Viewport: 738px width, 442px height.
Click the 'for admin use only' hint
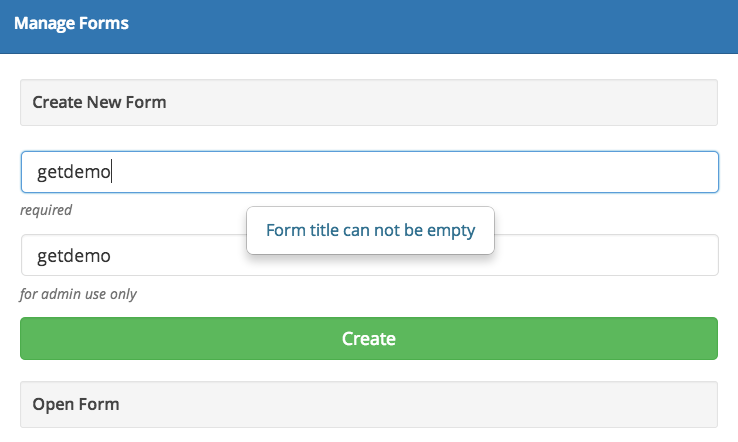78,294
